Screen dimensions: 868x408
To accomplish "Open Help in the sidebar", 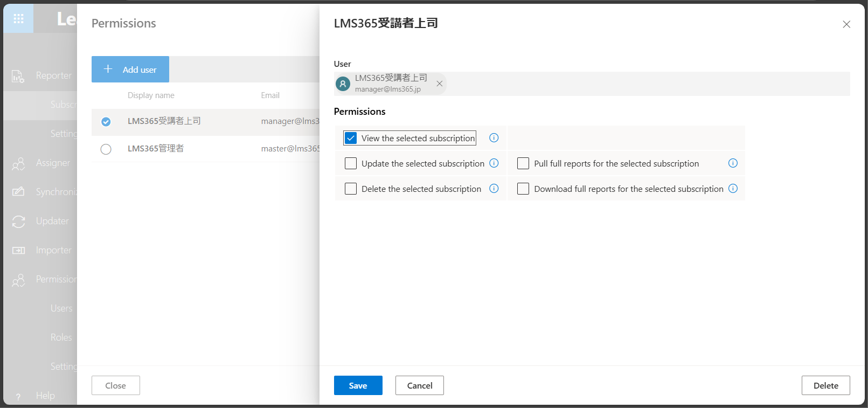I will click(45, 396).
